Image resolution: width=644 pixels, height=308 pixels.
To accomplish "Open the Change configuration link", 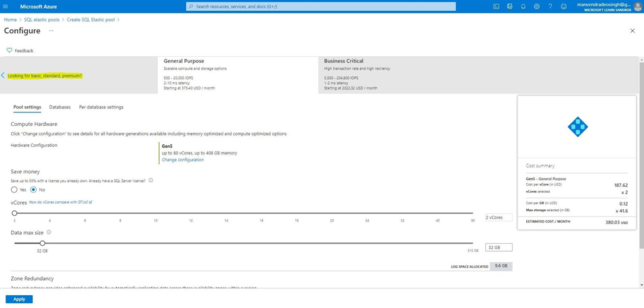I will [183, 160].
